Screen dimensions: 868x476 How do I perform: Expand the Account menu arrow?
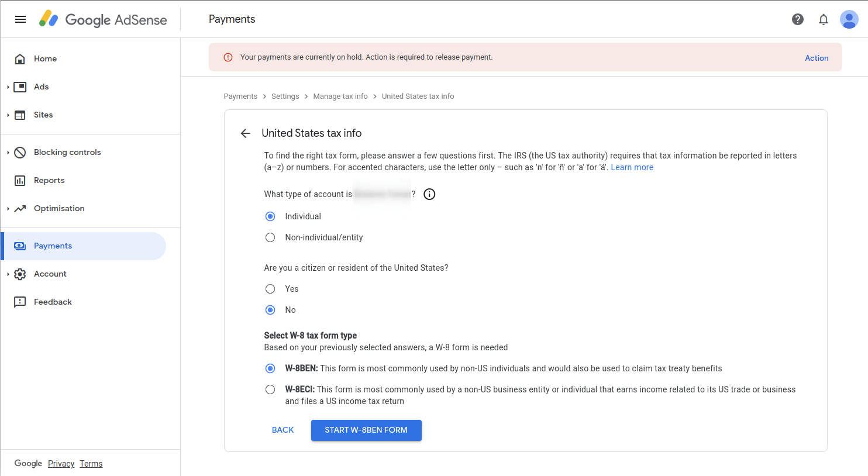pyautogui.click(x=8, y=274)
